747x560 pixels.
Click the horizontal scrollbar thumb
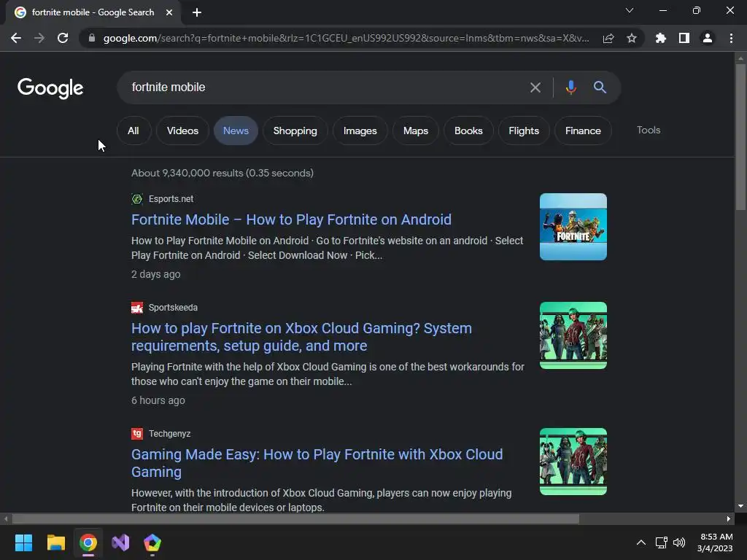[295, 518]
